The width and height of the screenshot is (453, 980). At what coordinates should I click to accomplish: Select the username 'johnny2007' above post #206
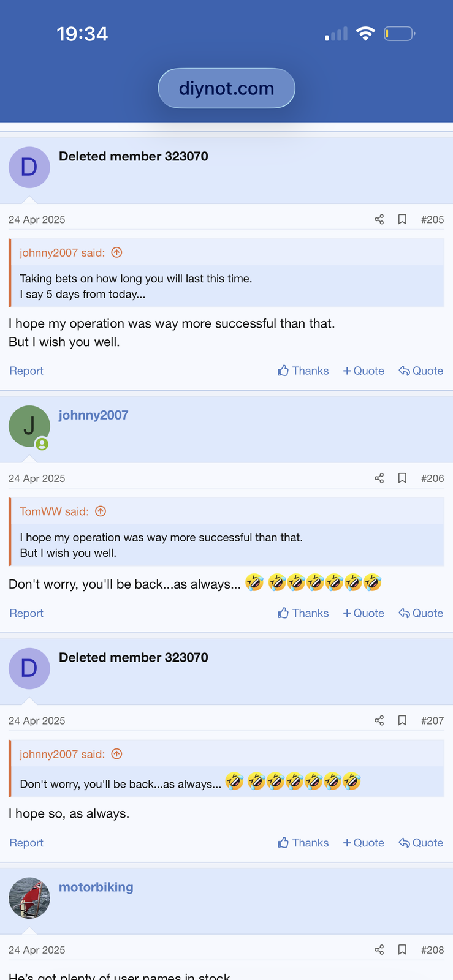coord(93,415)
